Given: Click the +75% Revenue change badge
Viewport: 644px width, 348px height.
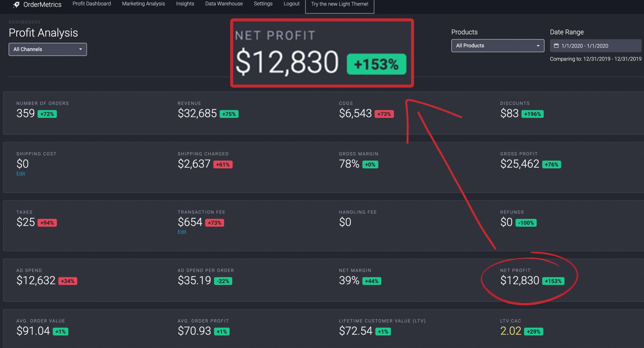Looking at the screenshot, I should pyautogui.click(x=229, y=114).
